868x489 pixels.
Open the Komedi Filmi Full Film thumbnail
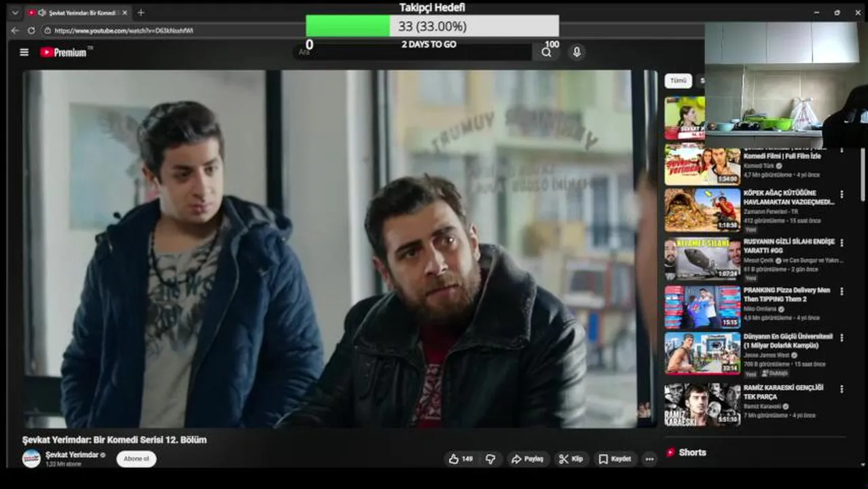pos(702,164)
